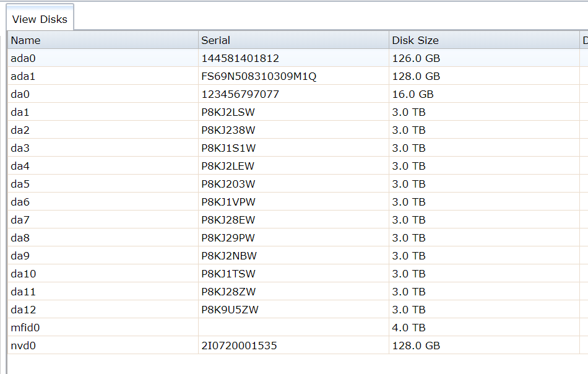This screenshot has height=374, width=588.
Task: Select the nvd0 disk row
Action: [298, 346]
